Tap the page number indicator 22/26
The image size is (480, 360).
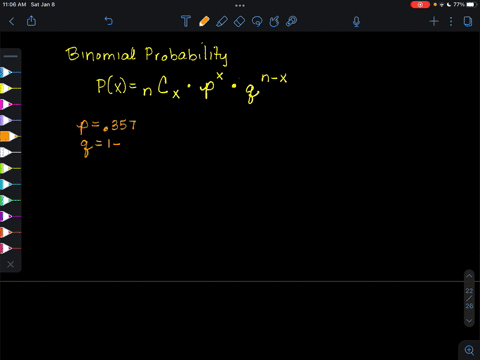469,298
